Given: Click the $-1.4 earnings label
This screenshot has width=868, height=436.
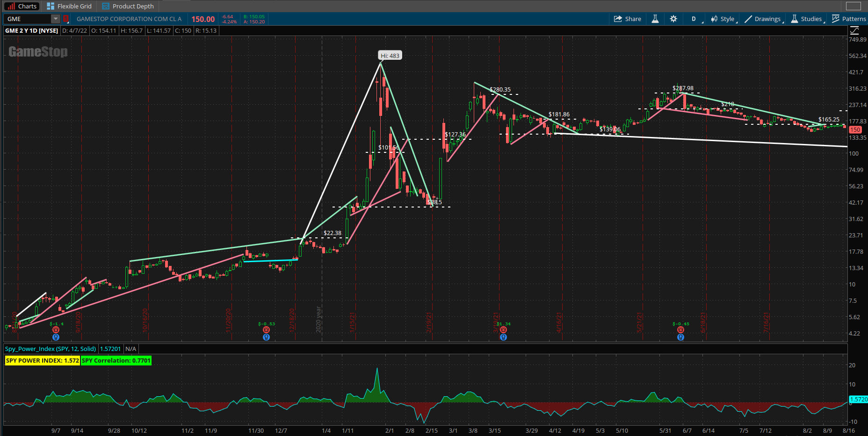Looking at the screenshot, I should pos(56,324).
